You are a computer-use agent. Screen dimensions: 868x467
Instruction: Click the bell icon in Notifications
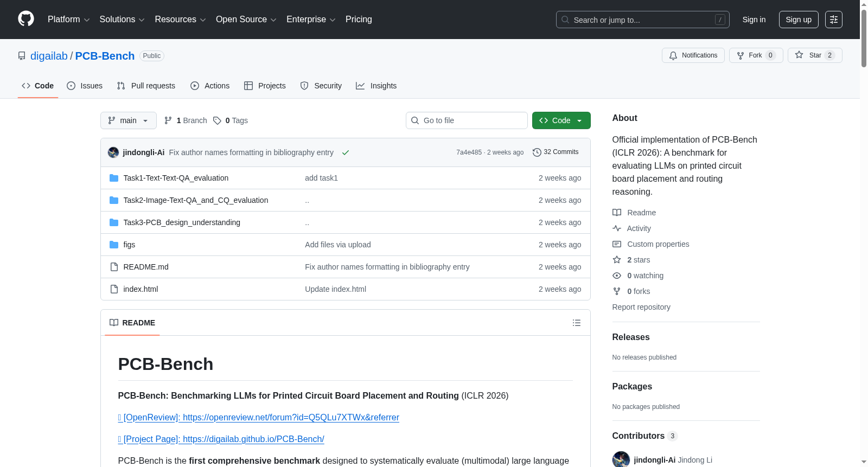673,55
